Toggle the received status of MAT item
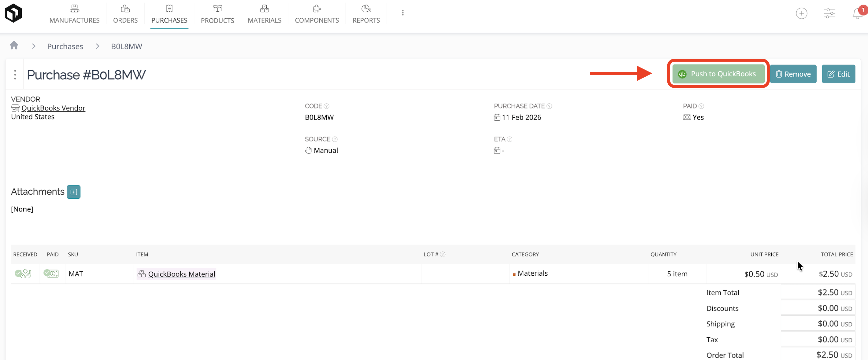The height and width of the screenshot is (360, 868). 23,274
